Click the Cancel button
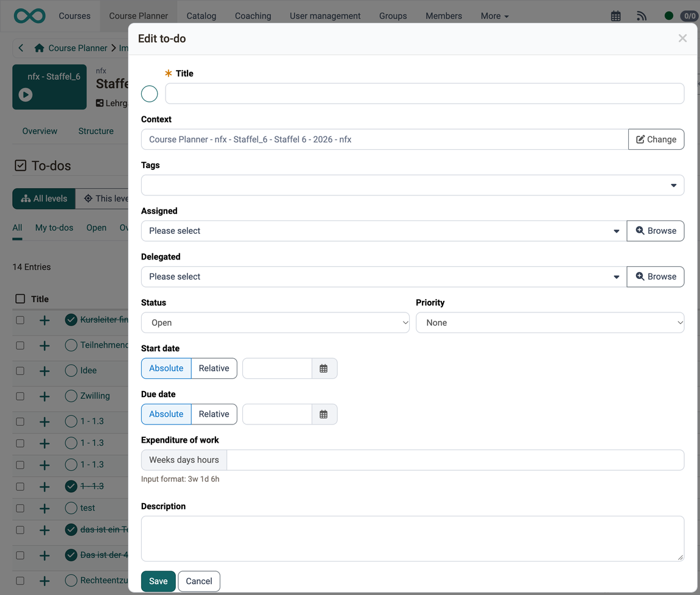Image resolution: width=700 pixels, height=595 pixels. (x=199, y=582)
